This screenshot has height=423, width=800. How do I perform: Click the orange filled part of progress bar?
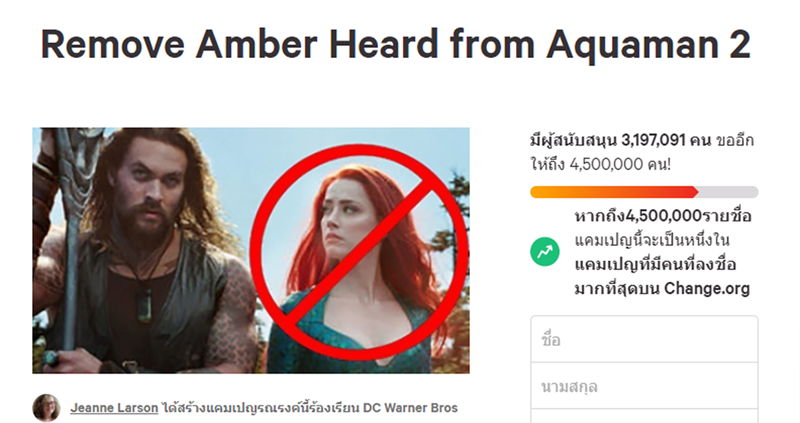[x=614, y=192]
